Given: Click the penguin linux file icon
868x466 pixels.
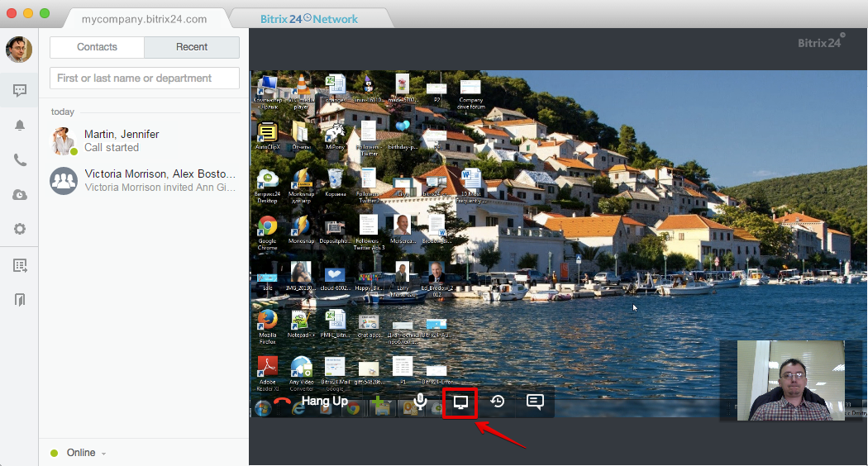Looking at the screenshot, I should tap(368, 88).
